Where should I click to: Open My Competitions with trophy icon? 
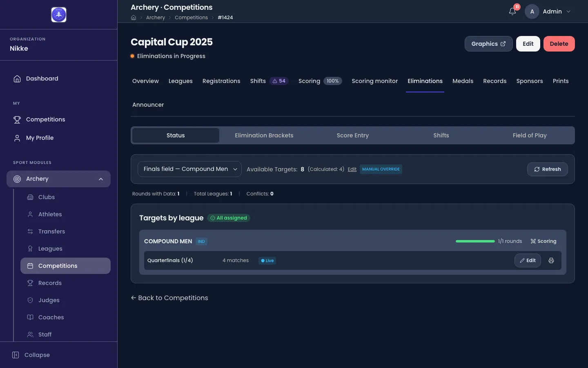coord(58,119)
